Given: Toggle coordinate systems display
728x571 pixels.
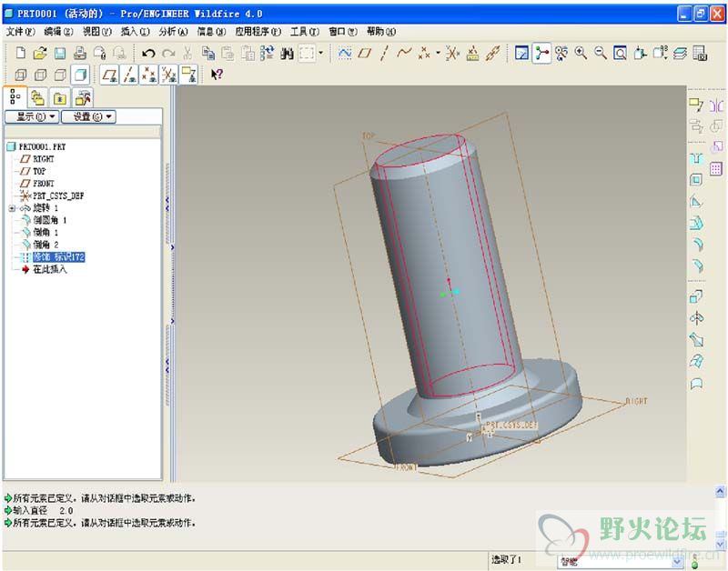Looking at the screenshot, I should 168,75.
